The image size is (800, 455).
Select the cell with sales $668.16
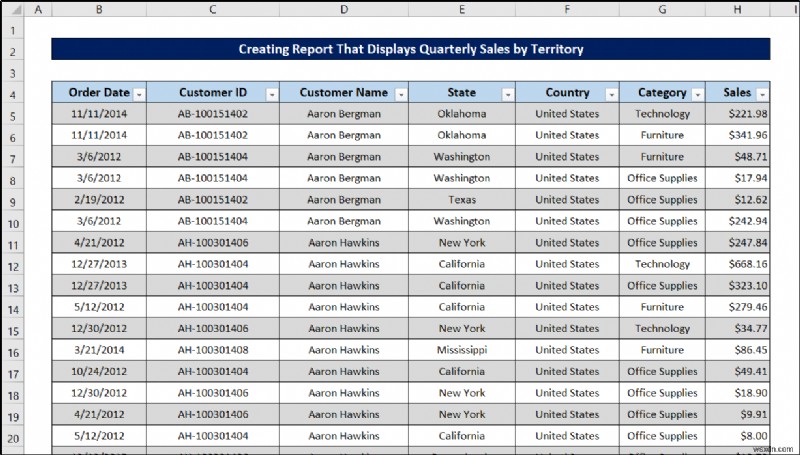(738, 264)
